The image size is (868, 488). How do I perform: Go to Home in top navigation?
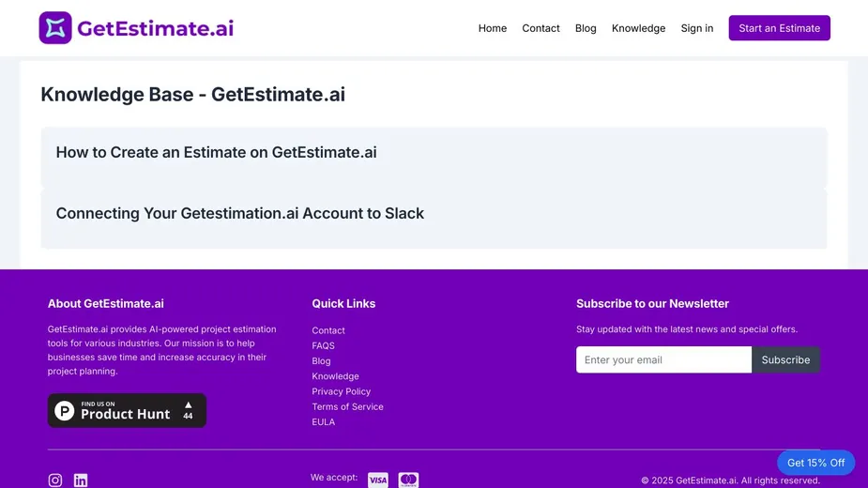[492, 28]
